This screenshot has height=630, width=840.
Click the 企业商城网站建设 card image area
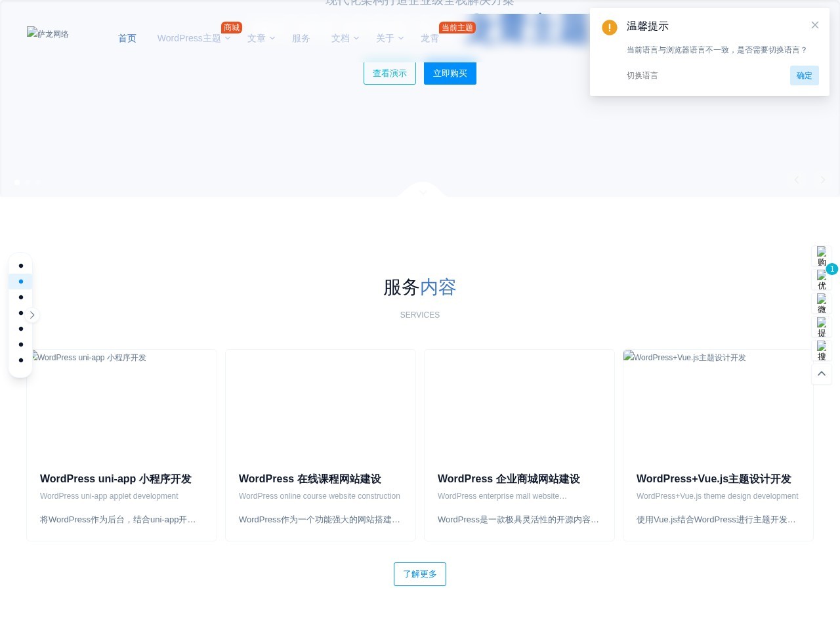tap(519, 404)
